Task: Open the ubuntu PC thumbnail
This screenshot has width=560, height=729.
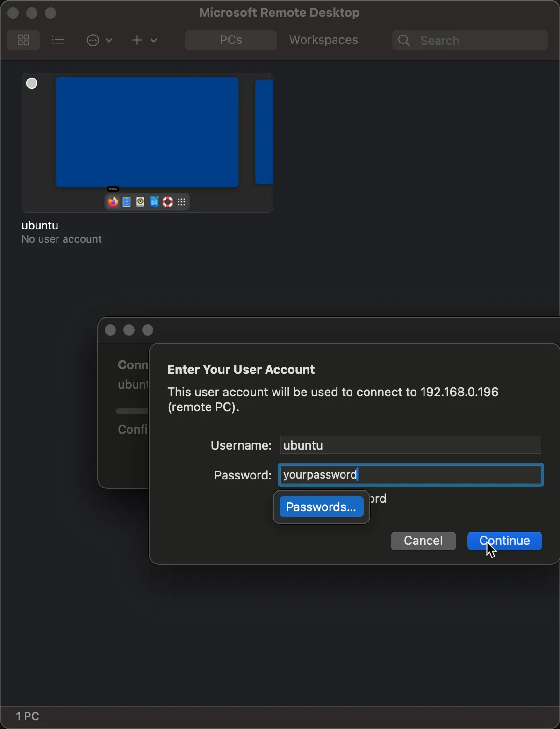Action: click(147, 143)
